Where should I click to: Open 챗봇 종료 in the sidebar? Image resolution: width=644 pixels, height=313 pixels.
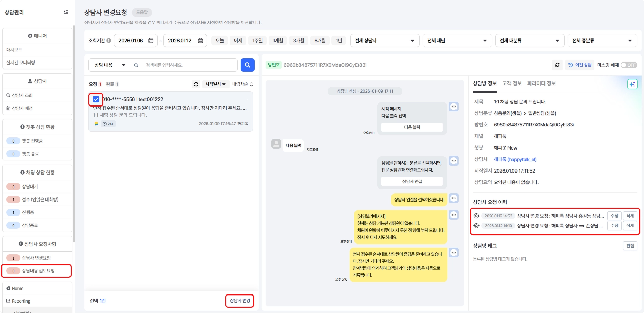click(37, 154)
